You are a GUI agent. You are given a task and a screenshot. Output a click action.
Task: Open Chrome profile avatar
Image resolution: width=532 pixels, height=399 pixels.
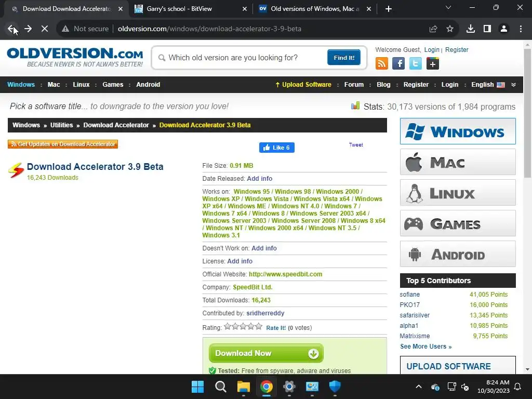504,29
